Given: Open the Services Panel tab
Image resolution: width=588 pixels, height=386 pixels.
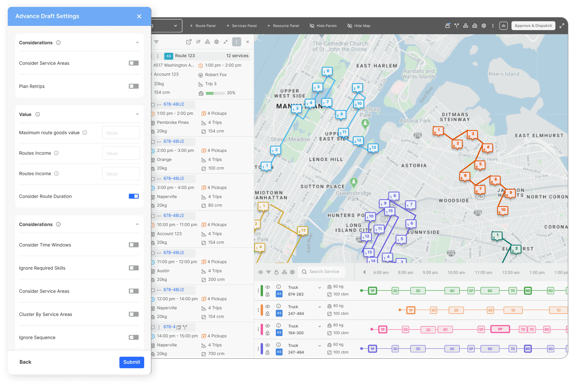Looking at the screenshot, I should pos(241,26).
